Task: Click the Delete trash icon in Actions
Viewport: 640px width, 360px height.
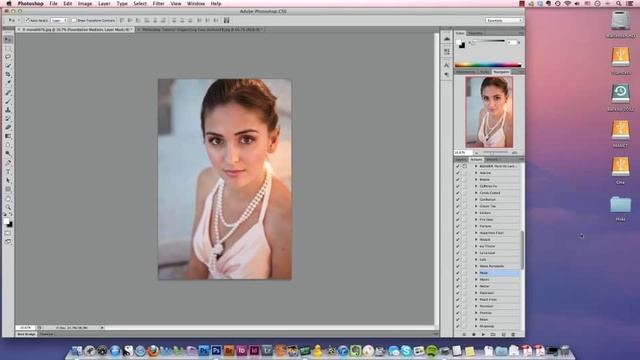Action: pyautogui.click(x=513, y=334)
